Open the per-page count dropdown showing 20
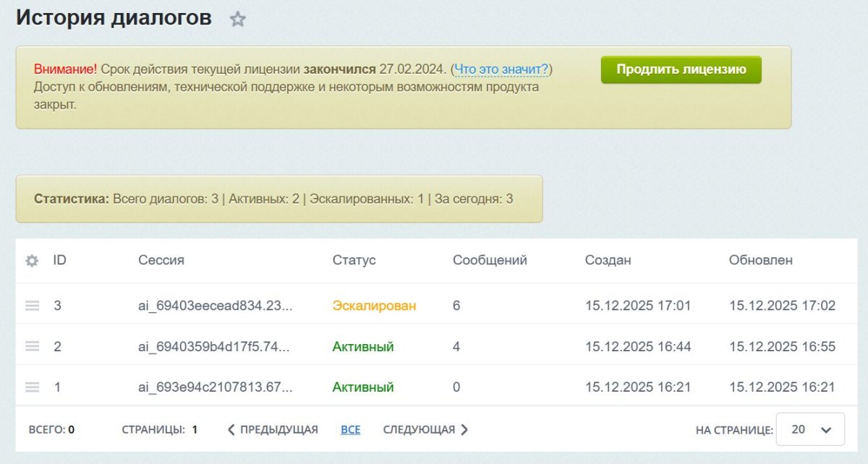Screen dimensions: 868x464 pyautogui.click(x=810, y=429)
